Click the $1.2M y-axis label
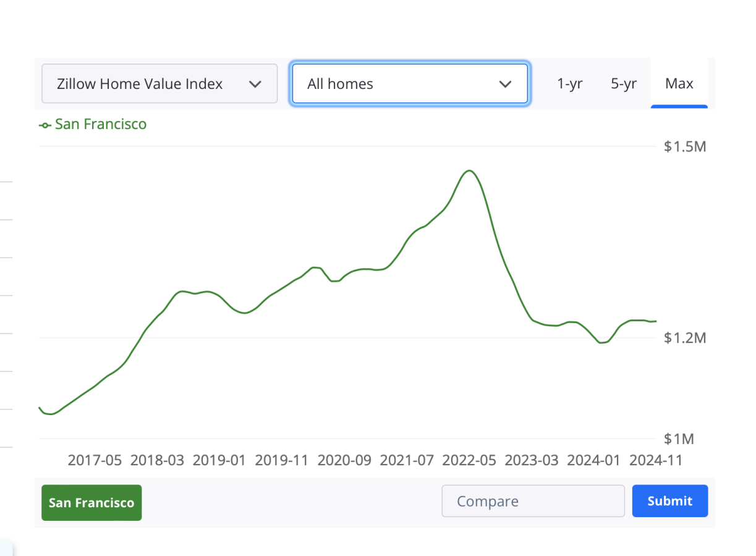The height and width of the screenshot is (556, 756). tap(685, 338)
